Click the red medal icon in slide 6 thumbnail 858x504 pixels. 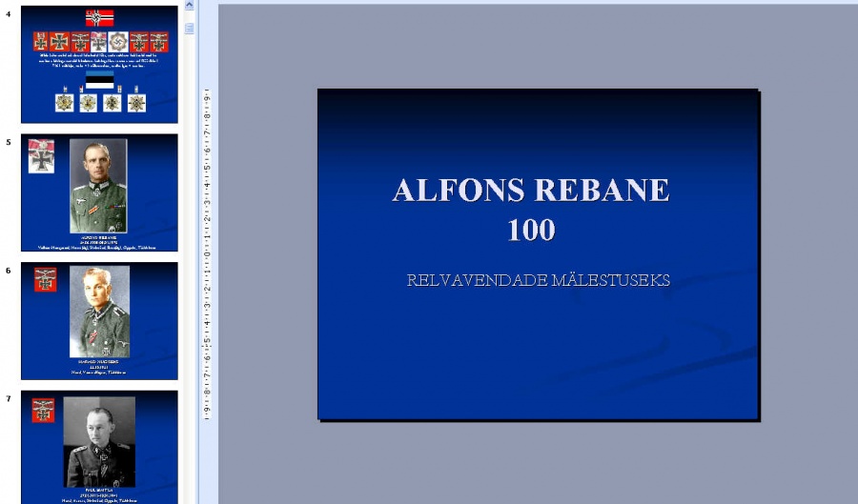[45, 279]
